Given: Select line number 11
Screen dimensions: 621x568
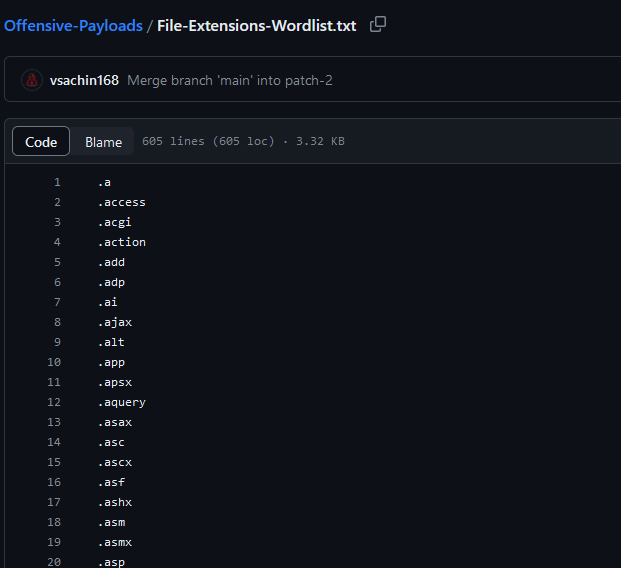Looking at the screenshot, I should pos(54,382).
